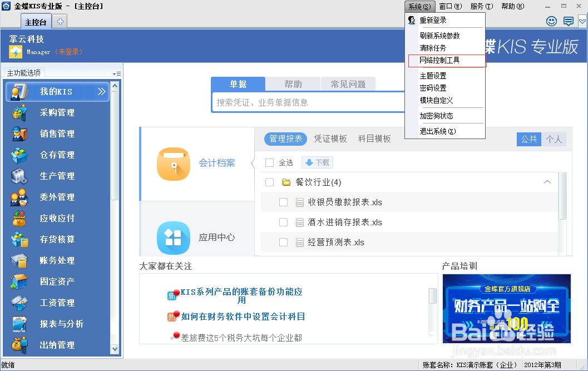588x371 pixels.
Task: Select the 销售管理 (Sales Management) module icon
Action: pos(19,133)
